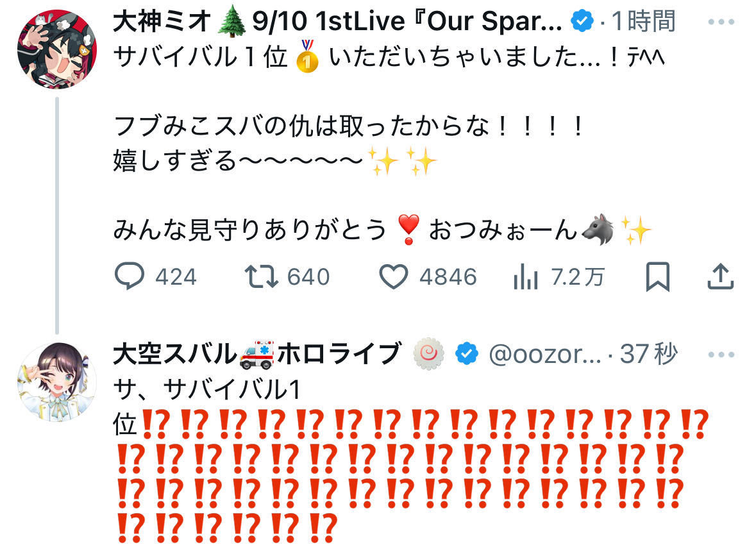Screen dimensions: 756x547
Task: Like the tweet with the heart icon
Action: tap(394, 277)
